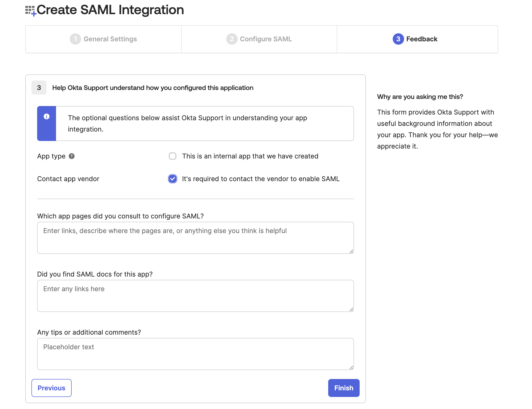The image size is (532, 409).
Task: Grab resize handle of app pages textarea
Action: pyautogui.click(x=351, y=251)
